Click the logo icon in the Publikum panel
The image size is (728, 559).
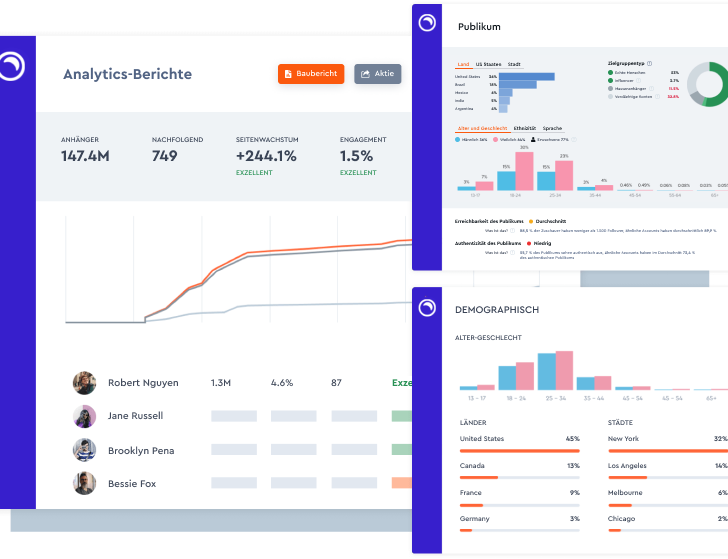[x=428, y=24]
